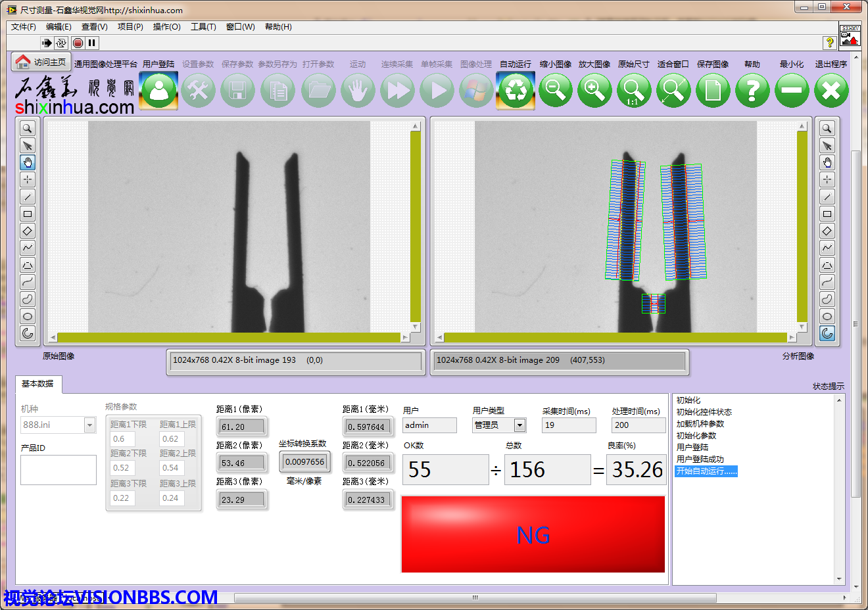
Task: Click the 自动运行 auto-run recycle icon
Action: (x=516, y=90)
